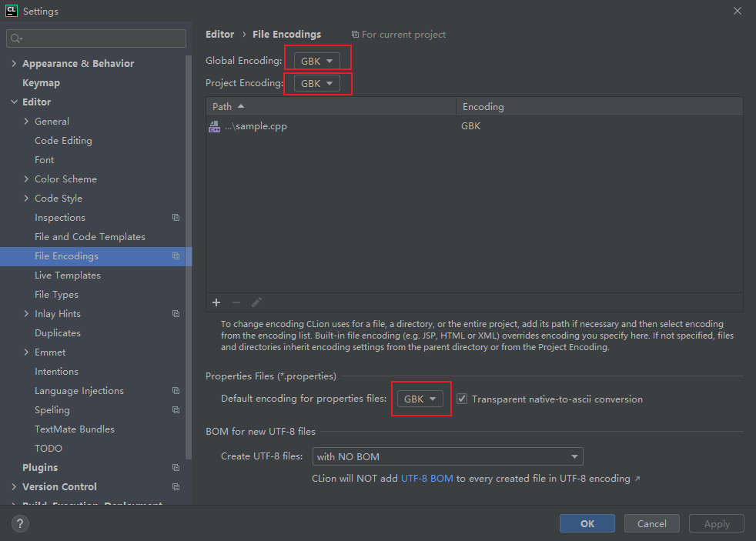Click the Encoding column header
756x541 pixels.
pos(600,106)
